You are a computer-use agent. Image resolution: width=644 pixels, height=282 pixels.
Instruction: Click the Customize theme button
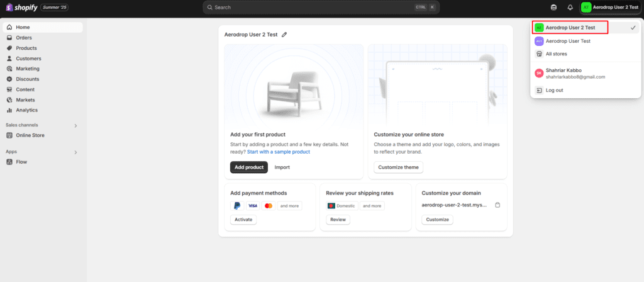[398, 167]
